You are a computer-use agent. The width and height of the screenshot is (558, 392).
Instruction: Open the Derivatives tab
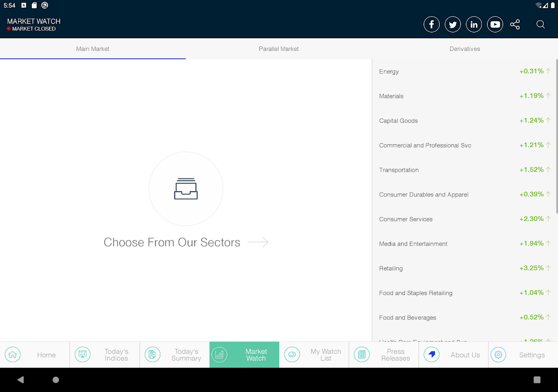click(464, 49)
